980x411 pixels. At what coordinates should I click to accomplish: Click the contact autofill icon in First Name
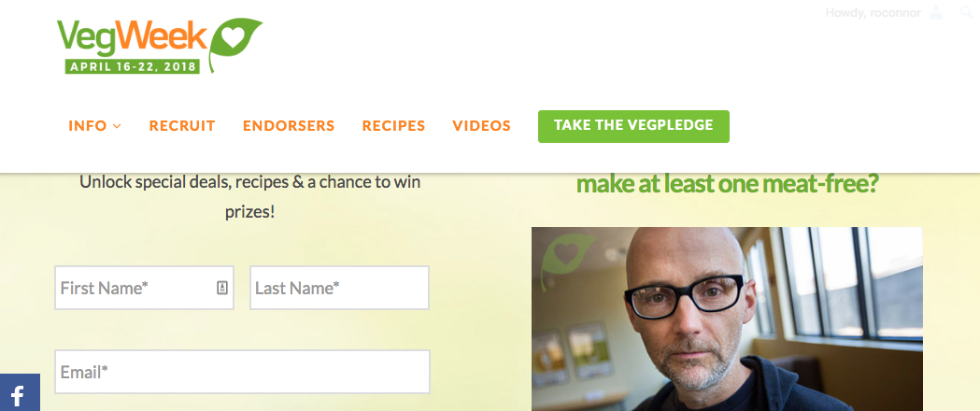(x=221, y=288)
